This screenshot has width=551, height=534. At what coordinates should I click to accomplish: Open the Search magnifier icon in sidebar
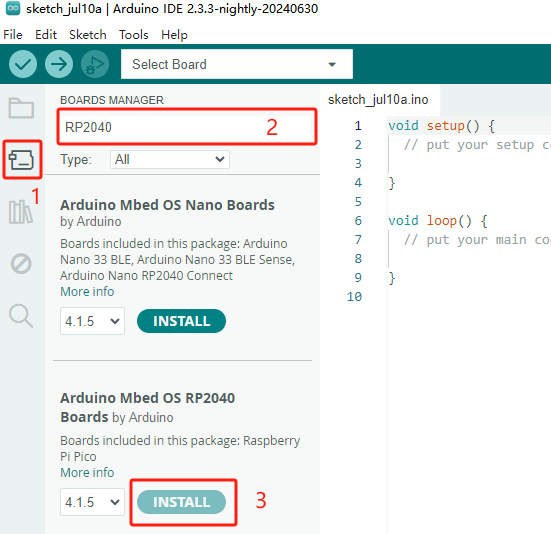point(21,315)
